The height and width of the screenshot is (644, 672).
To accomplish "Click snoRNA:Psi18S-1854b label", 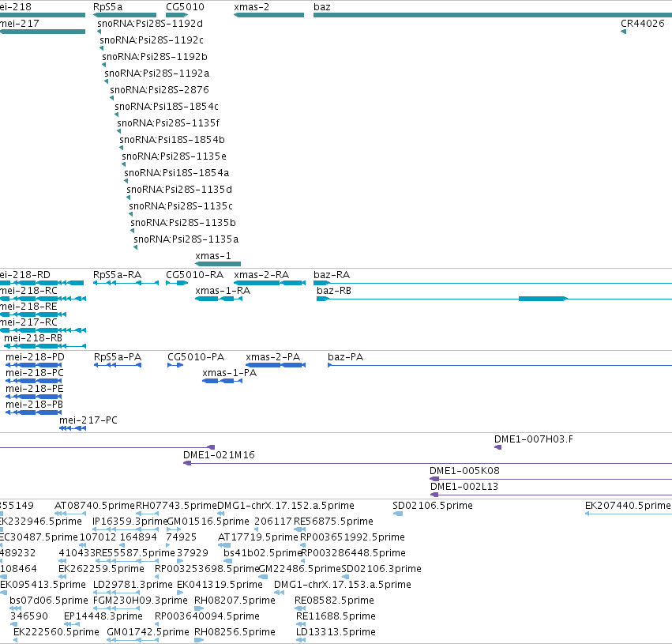I will pyautogui.click(x=172, y=140).
